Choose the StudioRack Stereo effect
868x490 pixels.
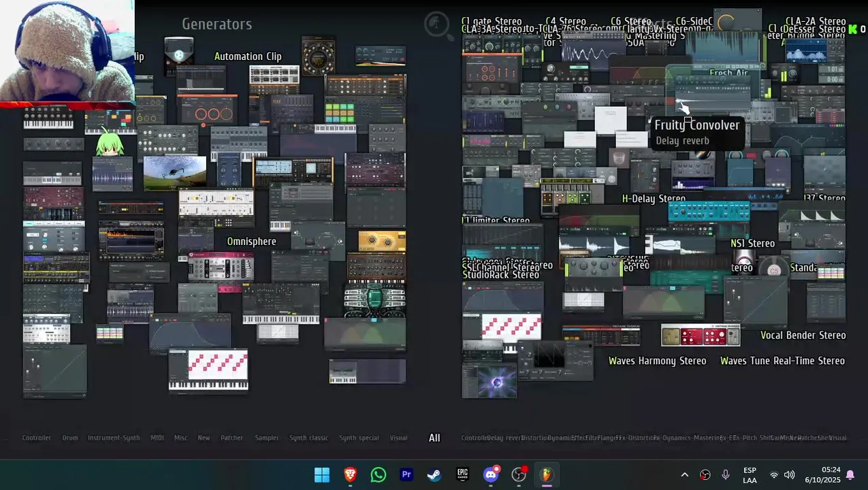tap(500, 275)
